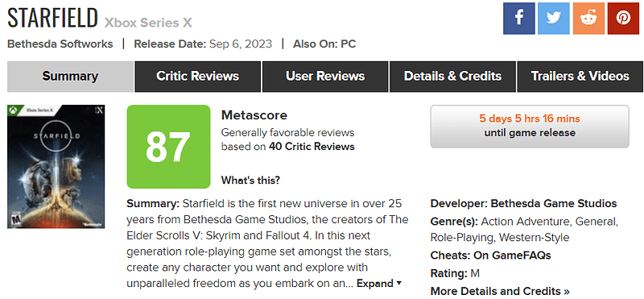Image resolution: width=644 pixels, height=299 pixels.
Task: Expand the full game summary
Action: point(378,284)
